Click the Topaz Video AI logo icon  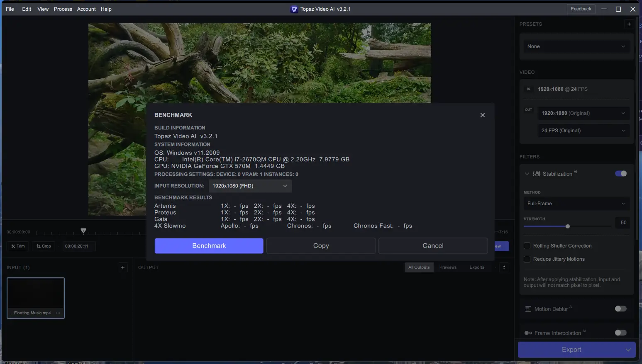tap(294, 9)
